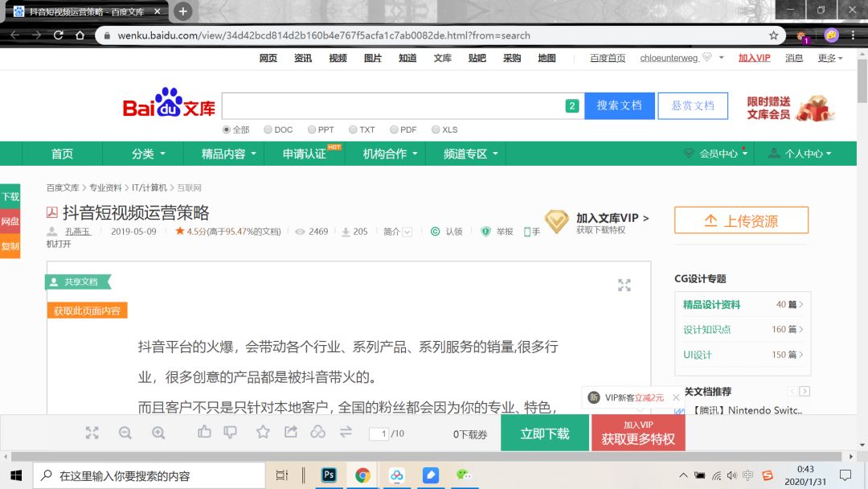
Task: Click the page number input field
Action: coord(378,432)
